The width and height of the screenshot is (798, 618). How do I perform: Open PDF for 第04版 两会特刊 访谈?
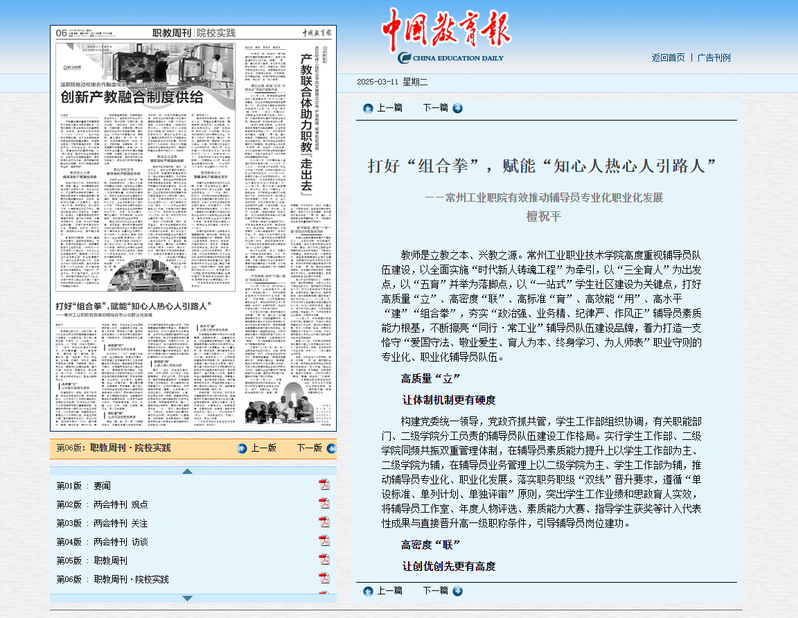324,542
